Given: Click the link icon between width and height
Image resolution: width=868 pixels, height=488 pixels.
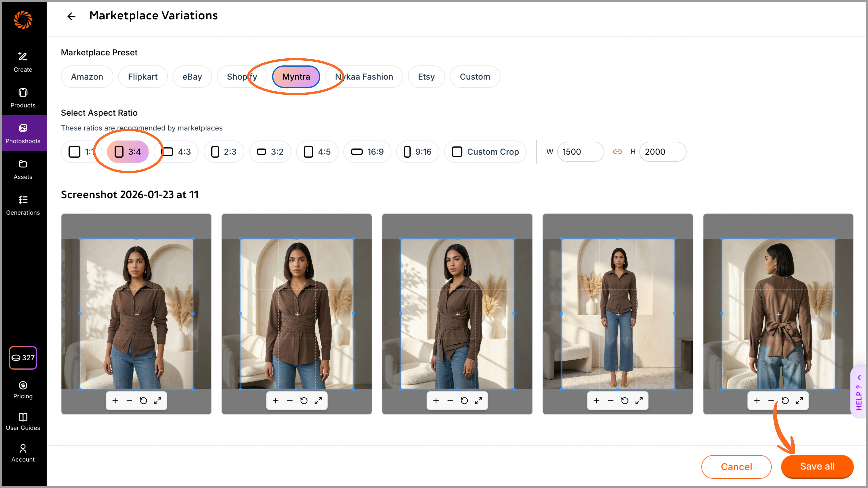Looking at the screenshot, I should coord(618,152).
